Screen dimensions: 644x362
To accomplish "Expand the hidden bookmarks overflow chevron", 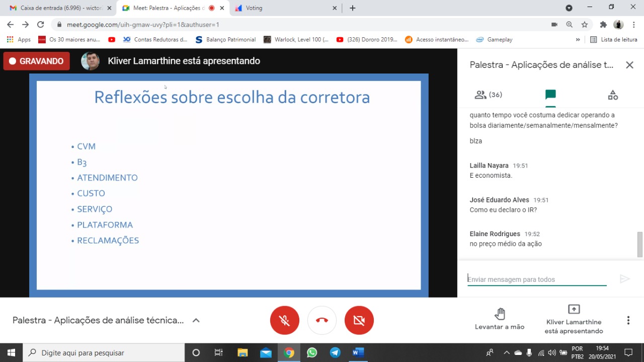I will pyautogui.click(x=578, y=40).
